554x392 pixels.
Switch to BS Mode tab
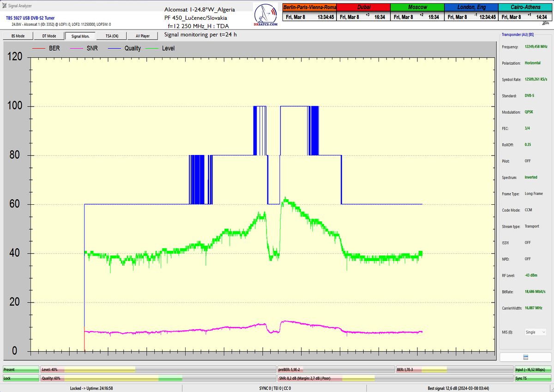pos(18,36)
